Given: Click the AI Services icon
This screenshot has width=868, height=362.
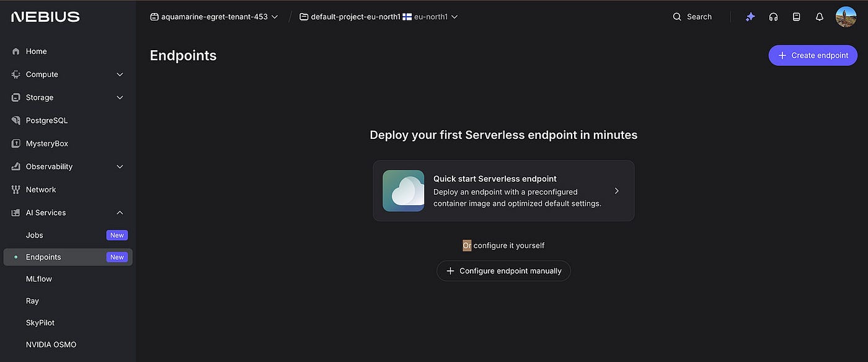Looking at the screenshot, I should (16, 213).
